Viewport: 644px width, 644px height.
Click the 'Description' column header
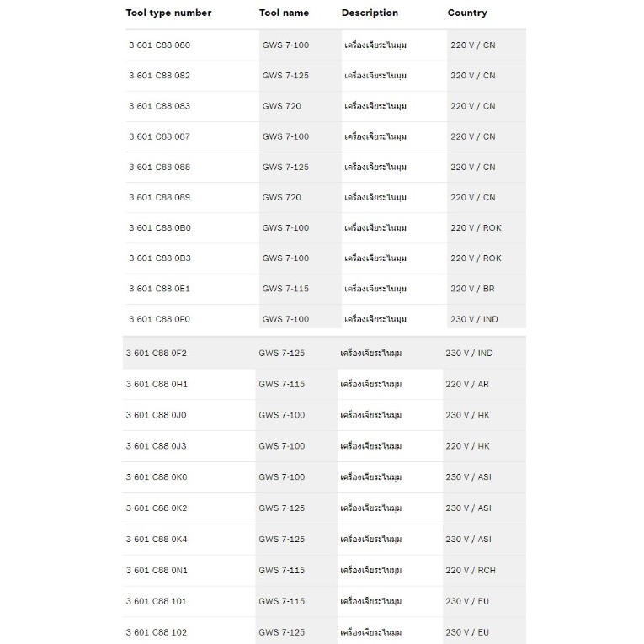[370, 13]
